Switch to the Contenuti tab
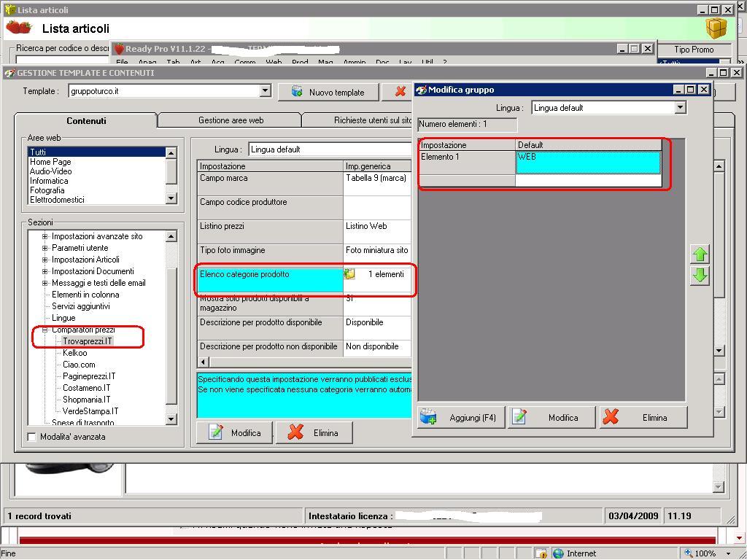This screenshot has width=747, height=560. tap(86, 120)
